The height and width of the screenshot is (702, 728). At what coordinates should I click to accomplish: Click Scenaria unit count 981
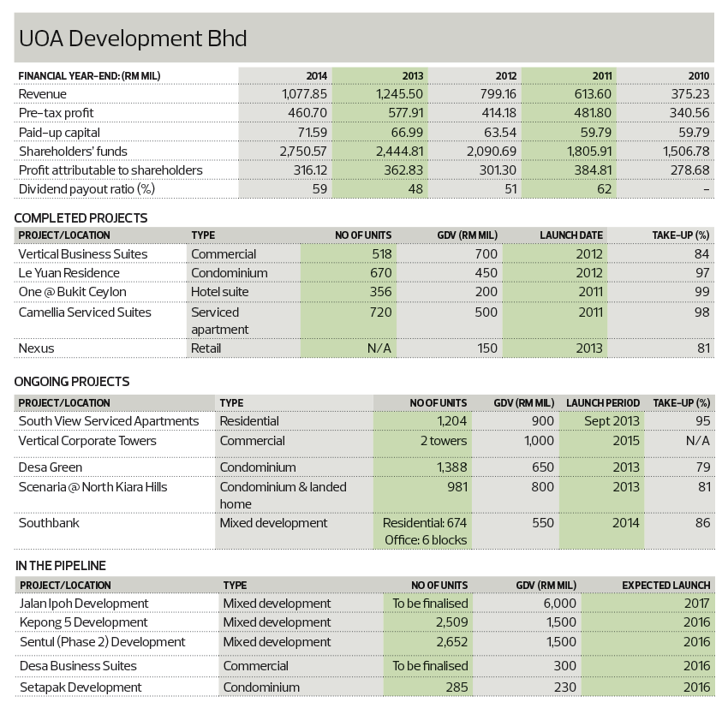[456, 487]
